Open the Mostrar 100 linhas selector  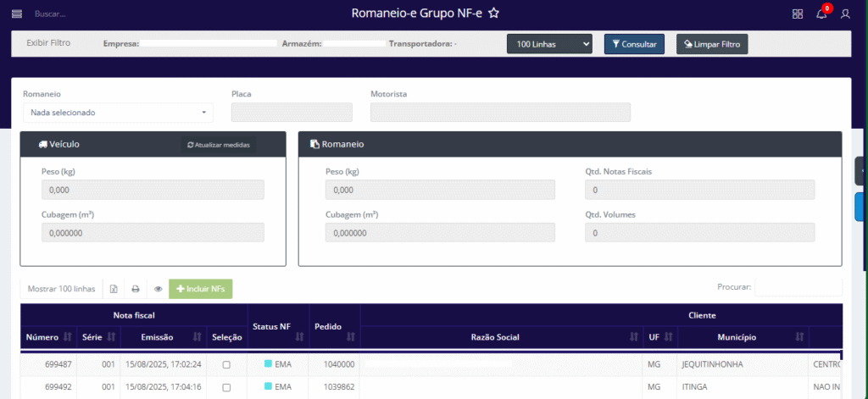(x=61, y=289)
